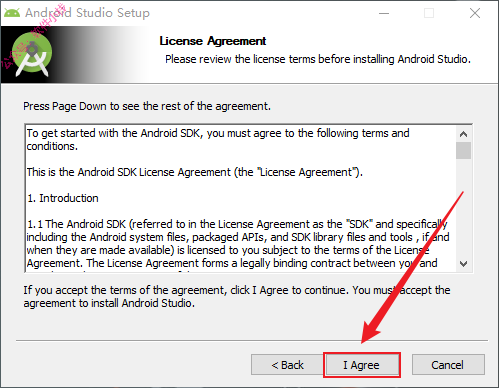The image size is (499, 388).
Task: Click the section 1.1 paragraph in license box
Action: click(x=238, y=243)
